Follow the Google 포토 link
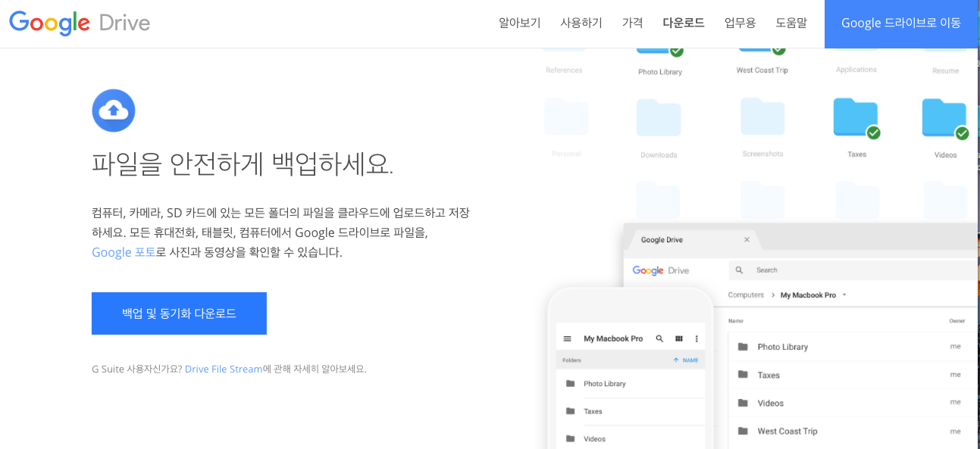 point(124,252)
